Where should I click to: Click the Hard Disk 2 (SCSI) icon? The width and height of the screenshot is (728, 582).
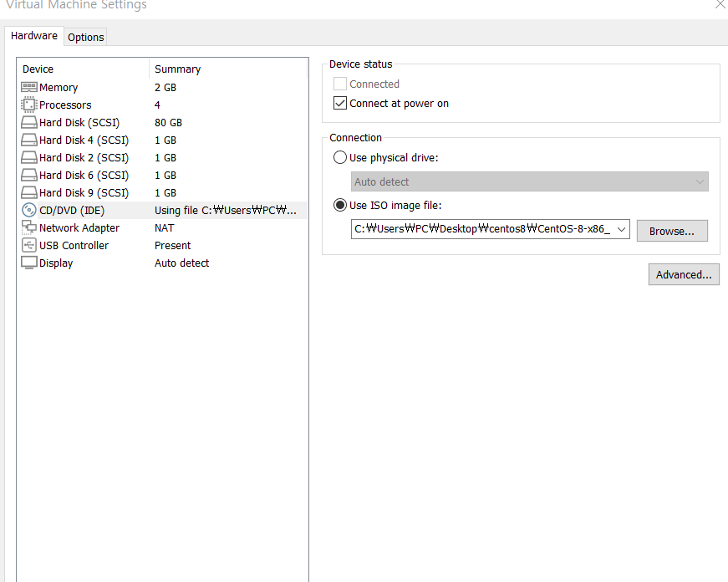click(28, 157)
